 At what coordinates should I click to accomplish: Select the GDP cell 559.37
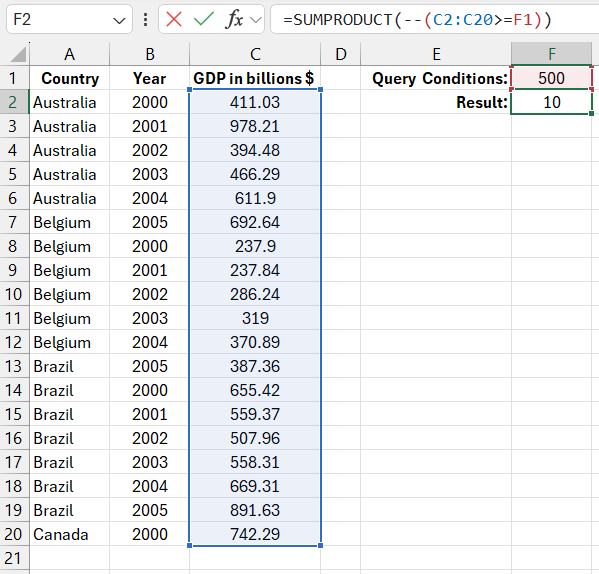[x=255, y=414]
